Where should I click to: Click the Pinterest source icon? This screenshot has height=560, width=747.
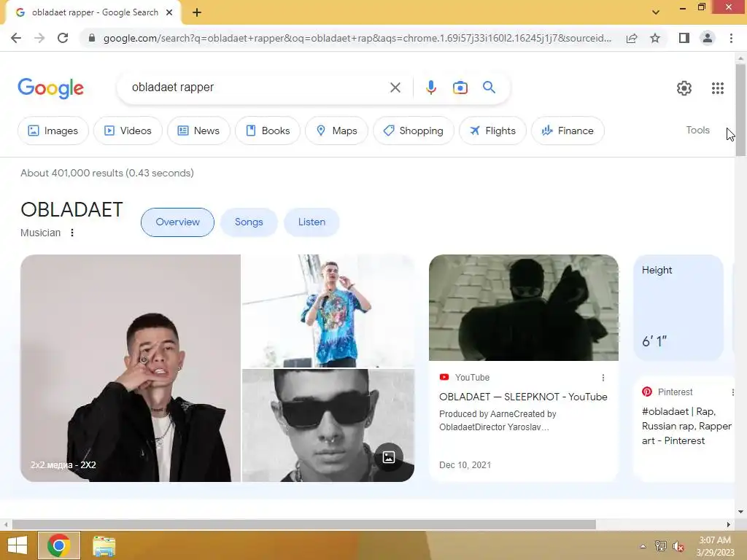coord(647,392)
